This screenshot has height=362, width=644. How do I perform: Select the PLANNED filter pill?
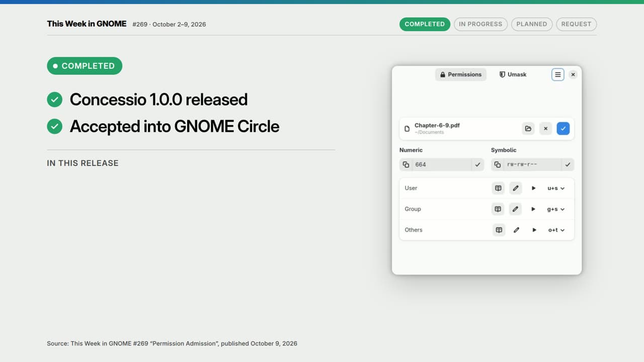point(532,24)
